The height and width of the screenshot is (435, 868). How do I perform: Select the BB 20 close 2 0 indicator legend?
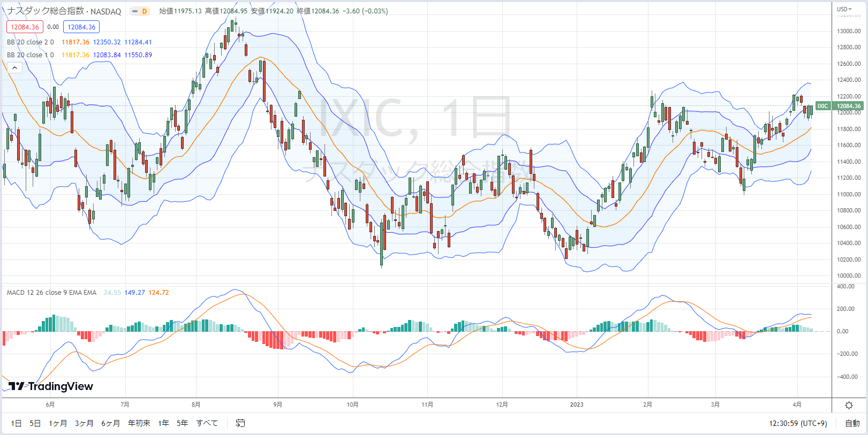point(31,42)
